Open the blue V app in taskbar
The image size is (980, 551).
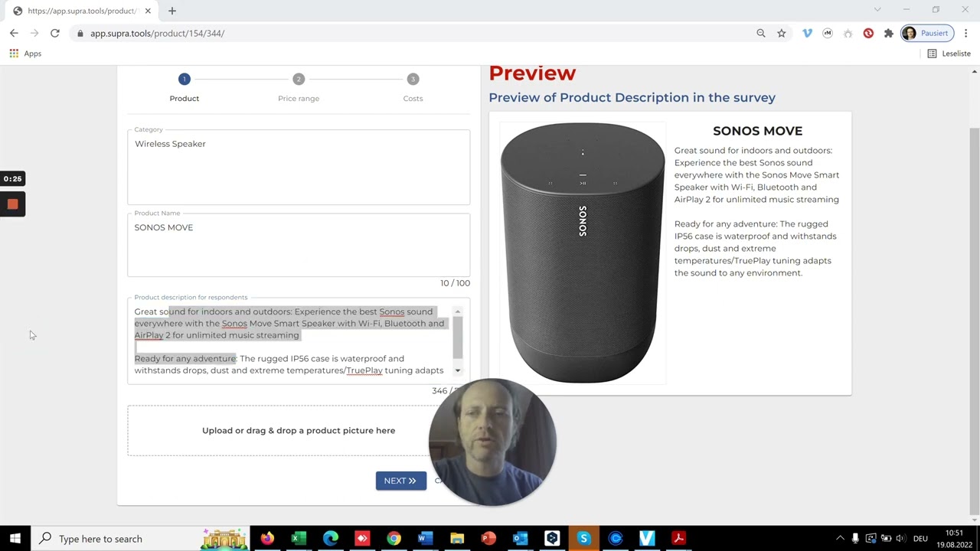click(x=647, y=539)
